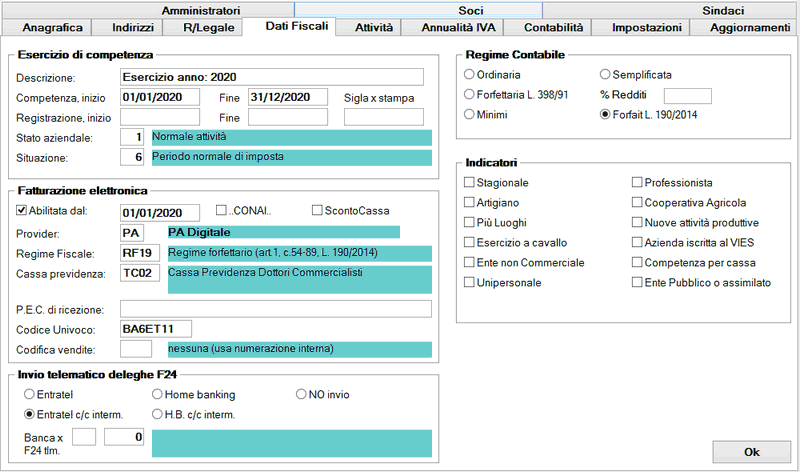The image size is (800, 472).
Task: Switch to the Anagrafica tab
Action: point(49,28)
